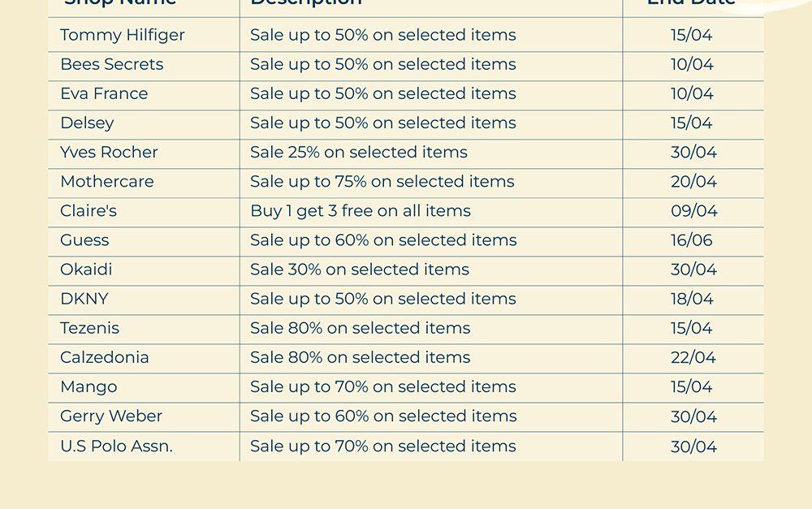Click the Tommy Hilfiger shop name
This screenshot has height=509, width=812.
click(x=123, y=35)
